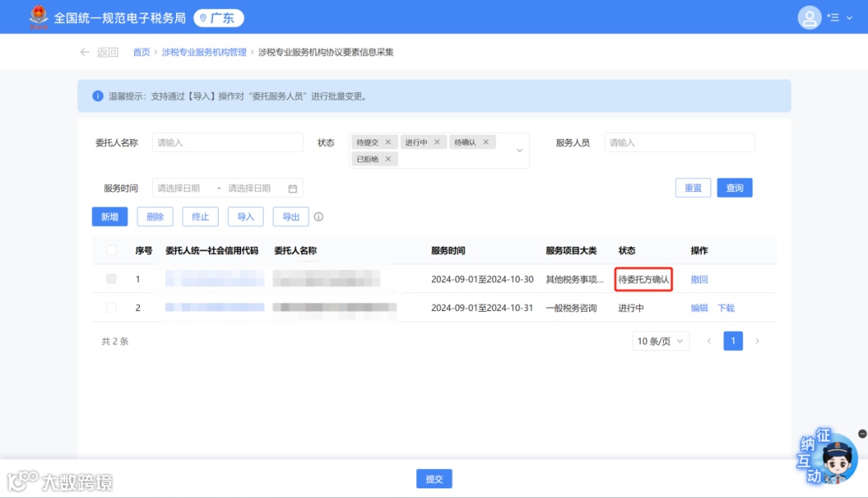The height and width of the screenshot is (498, 868).
Task: Open the user avatar icon in header
Action: point(809,17)
